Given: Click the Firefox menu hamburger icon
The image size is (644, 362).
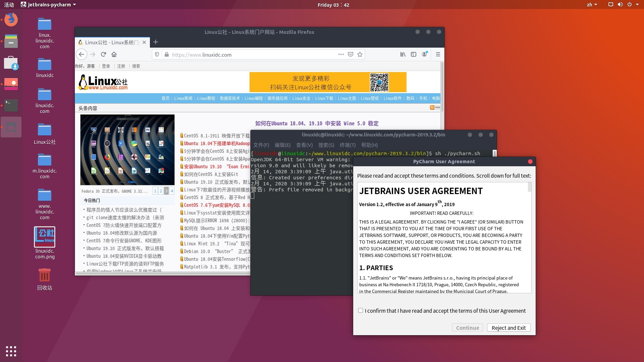Looking at the screenshot, I should coord(438,54).
